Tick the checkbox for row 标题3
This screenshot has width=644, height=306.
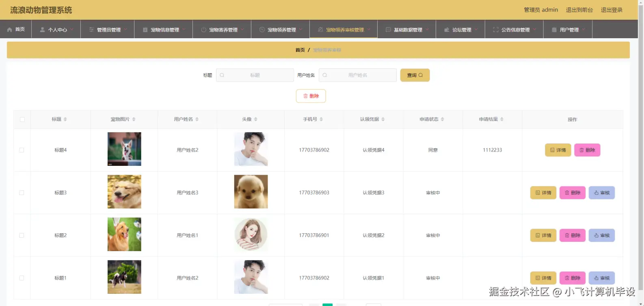click(22, 193)
